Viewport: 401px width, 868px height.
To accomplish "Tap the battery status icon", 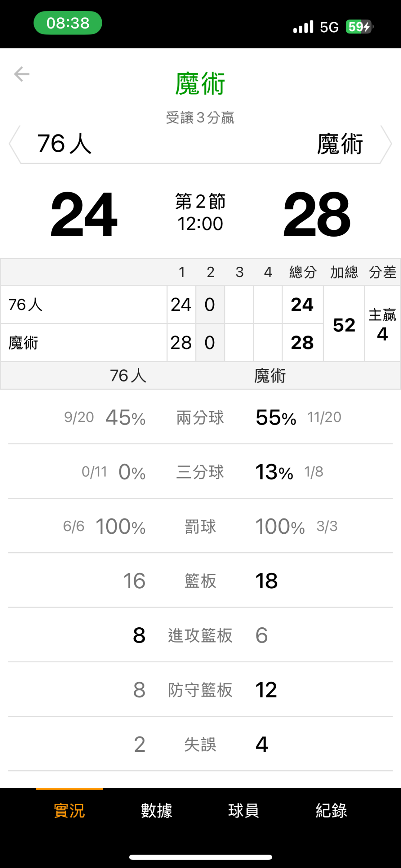I will pos(359,27).
